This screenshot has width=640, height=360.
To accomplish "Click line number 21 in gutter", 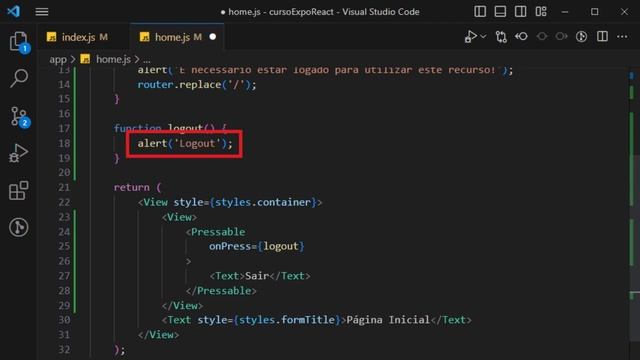I will 64,187.
